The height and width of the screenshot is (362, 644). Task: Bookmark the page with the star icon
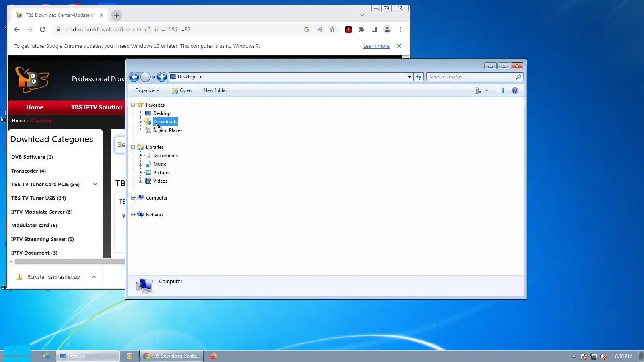coord(332,29)
